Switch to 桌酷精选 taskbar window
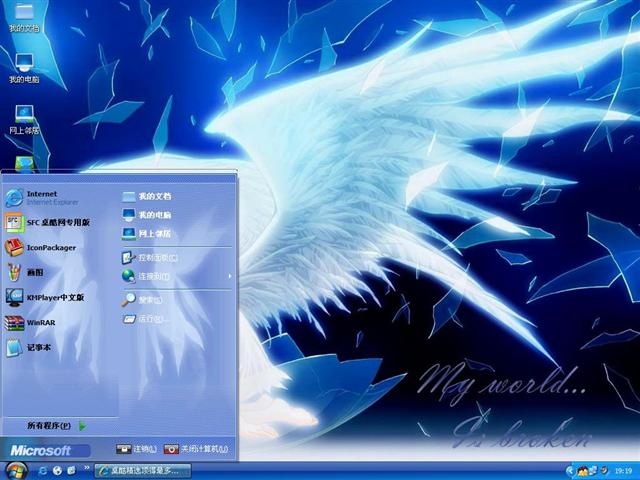640x480 pixels. point(142,471)
